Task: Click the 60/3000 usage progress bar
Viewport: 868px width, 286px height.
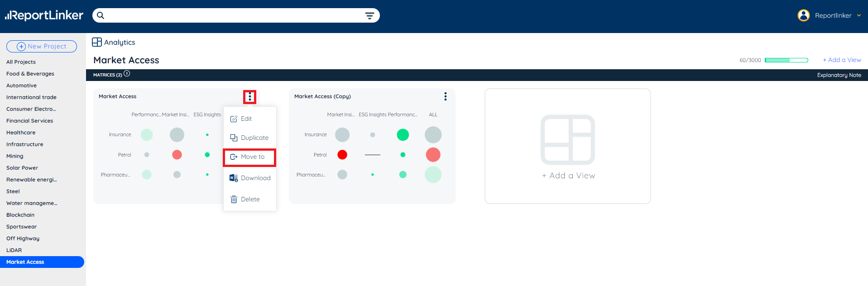Action: click(786, 60)
